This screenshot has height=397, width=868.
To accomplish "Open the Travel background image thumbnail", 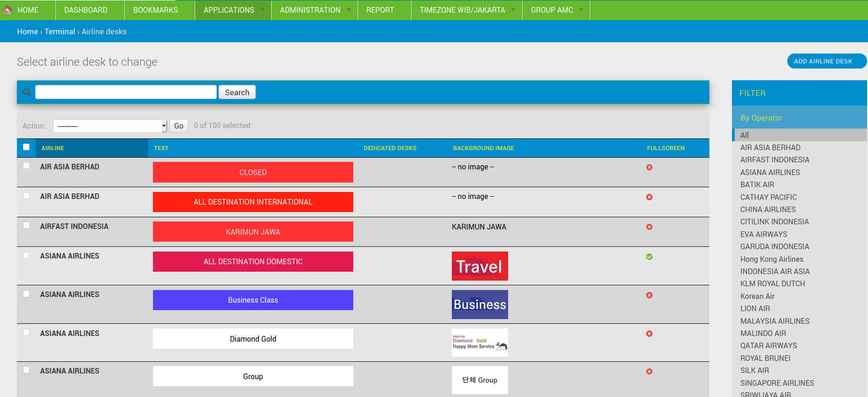I will 480,266.
